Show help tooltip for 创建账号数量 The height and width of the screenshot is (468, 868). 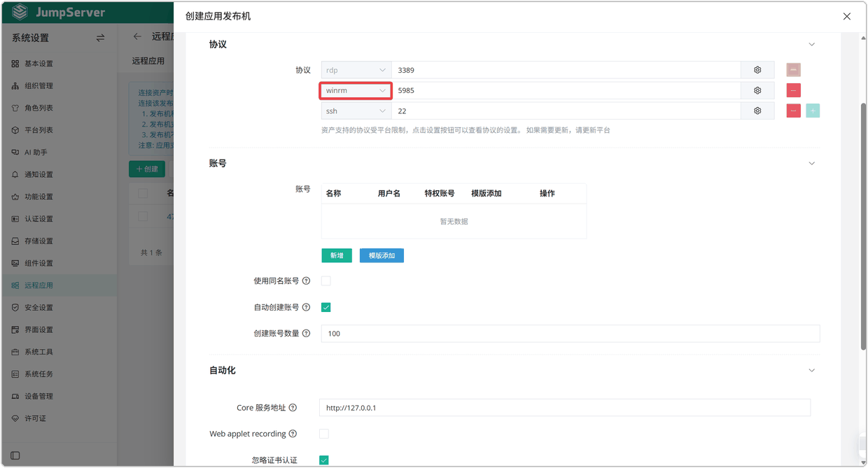(x=306, y=334)
